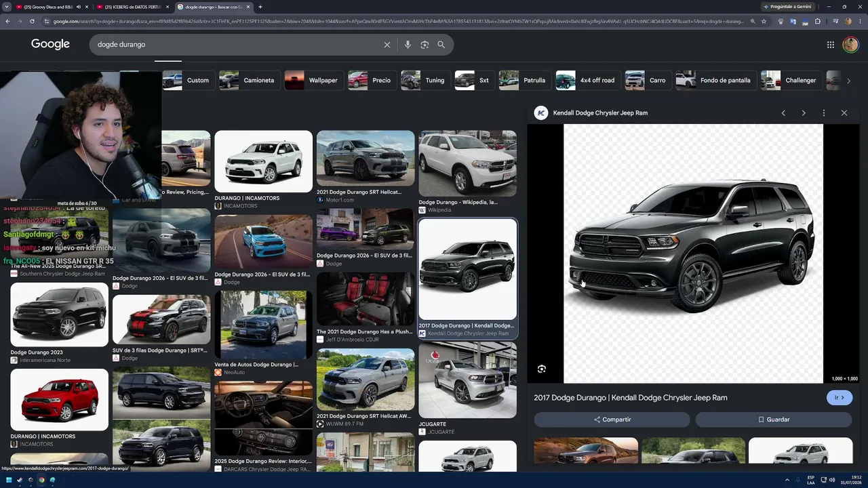
Task: Select the dogde durango search tab
Action: 214,7
